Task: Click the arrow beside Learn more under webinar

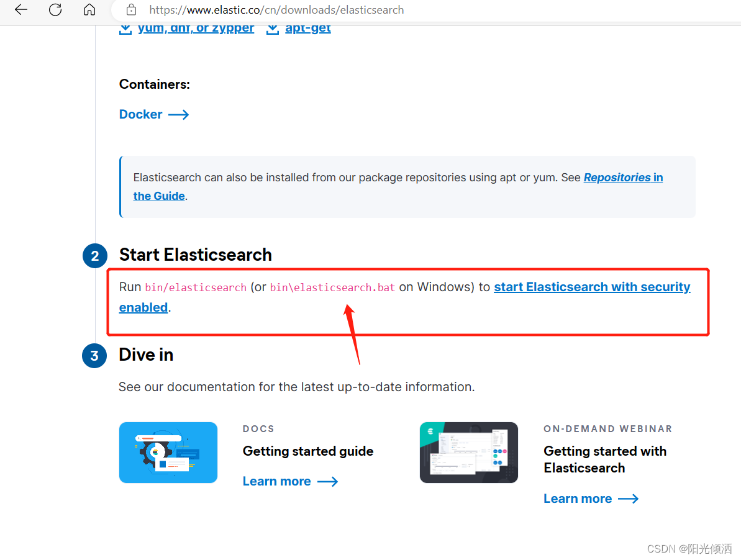Action: click(x=629, y=499)
